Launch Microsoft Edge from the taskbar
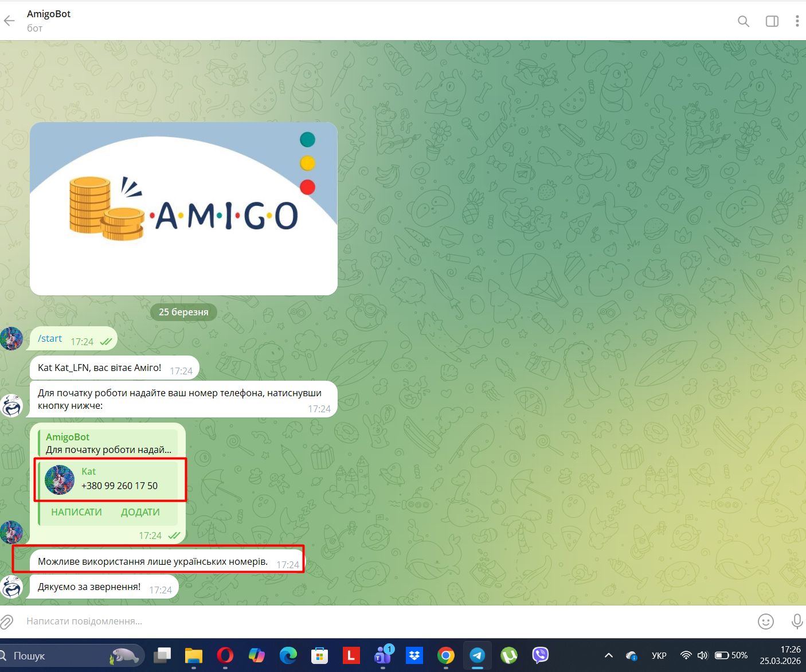 coord(288,655)
